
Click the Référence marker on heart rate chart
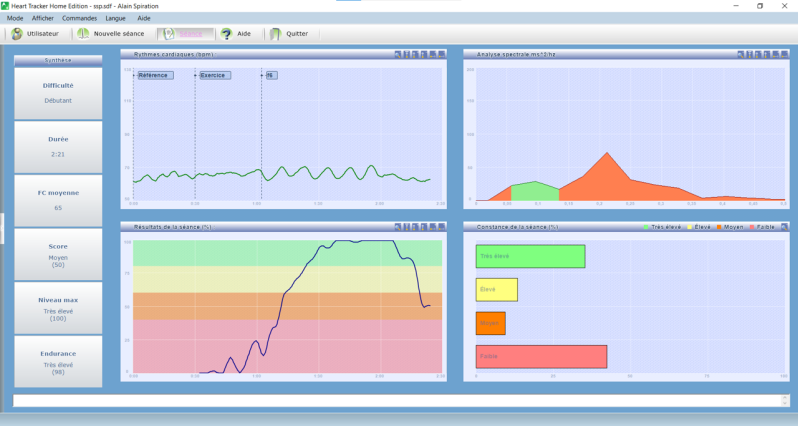click(x=155, y=75)
